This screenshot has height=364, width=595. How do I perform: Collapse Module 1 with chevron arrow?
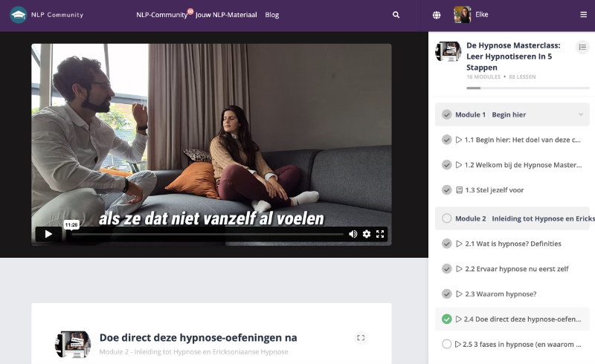[581, 114]
